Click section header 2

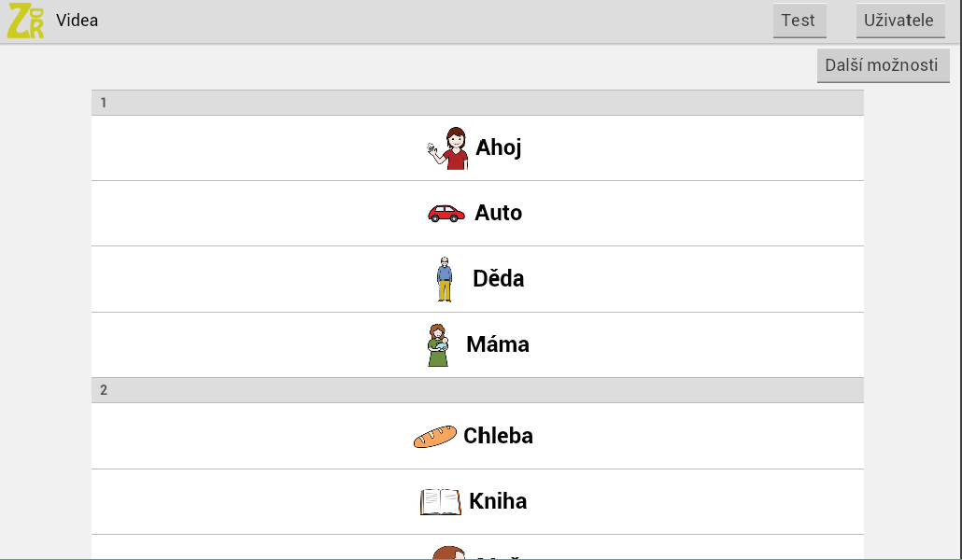click(x=477, y=390)
